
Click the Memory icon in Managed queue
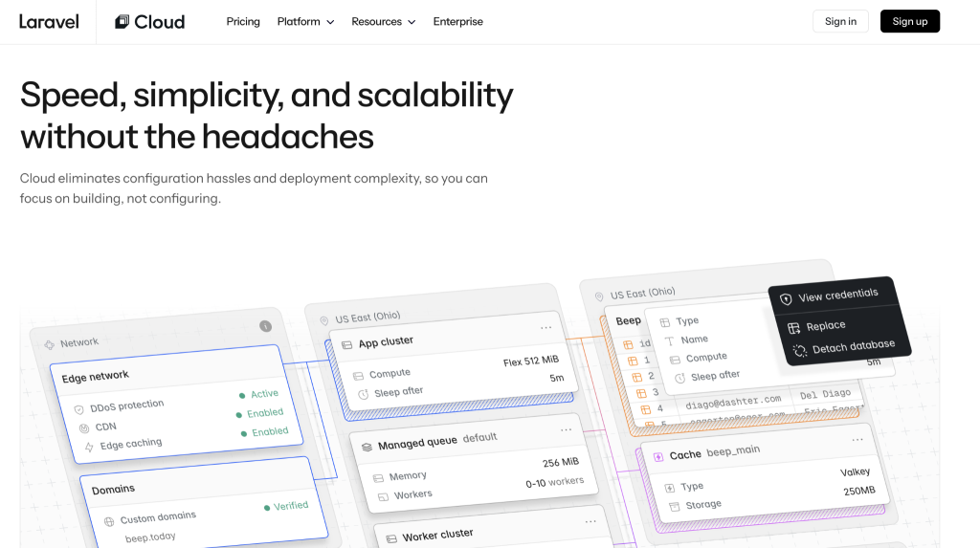(x=378, y=478)
